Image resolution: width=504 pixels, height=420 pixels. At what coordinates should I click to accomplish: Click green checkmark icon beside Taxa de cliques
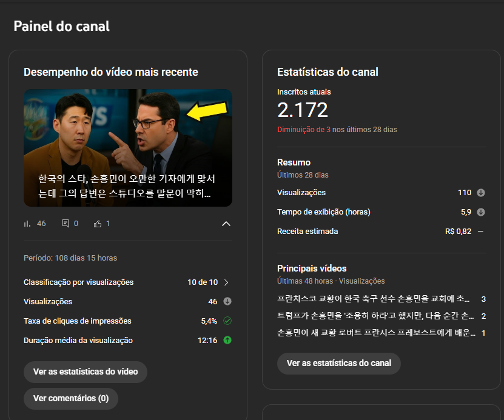point(227,321)
